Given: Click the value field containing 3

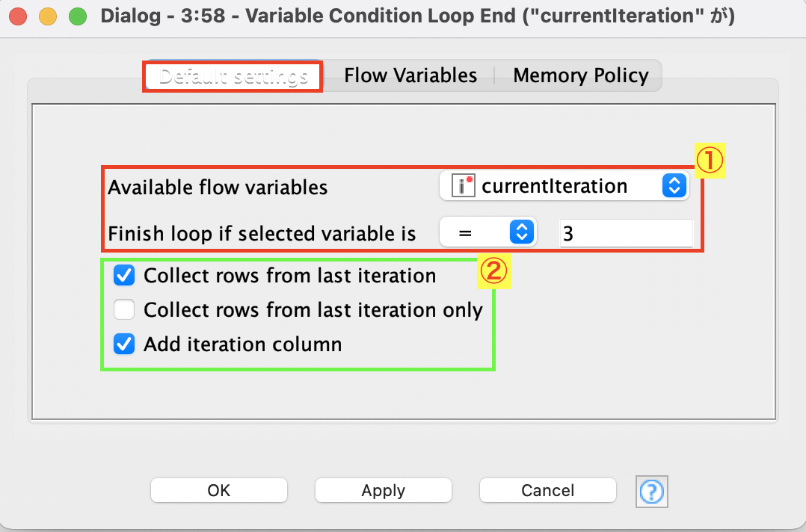Looking at the screenshot, I should 625,232.
